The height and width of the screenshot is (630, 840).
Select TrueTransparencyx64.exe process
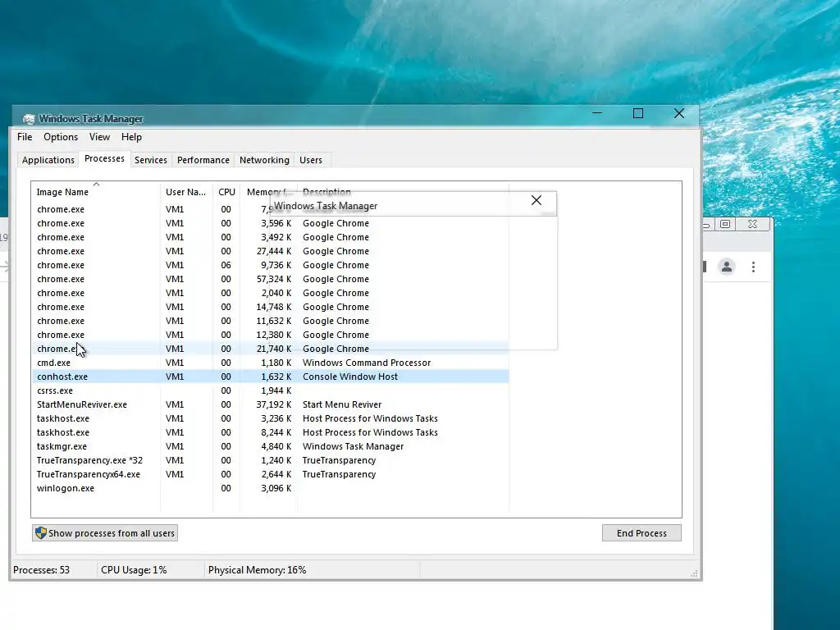coord(270,474)
